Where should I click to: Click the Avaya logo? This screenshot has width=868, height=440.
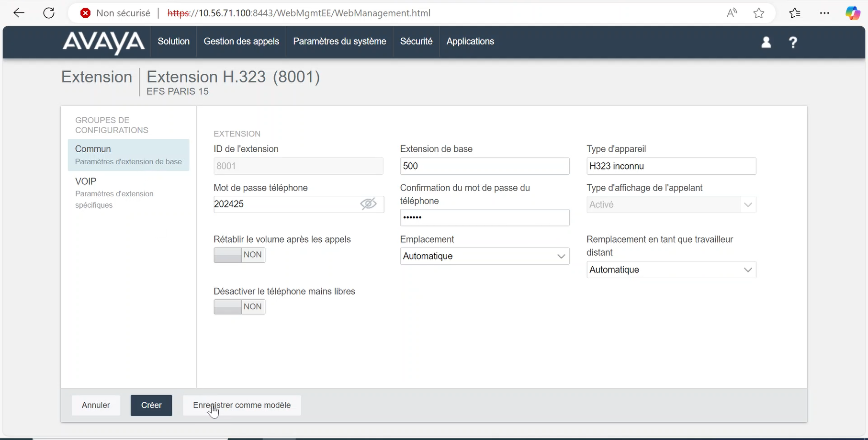click(103, 42)
